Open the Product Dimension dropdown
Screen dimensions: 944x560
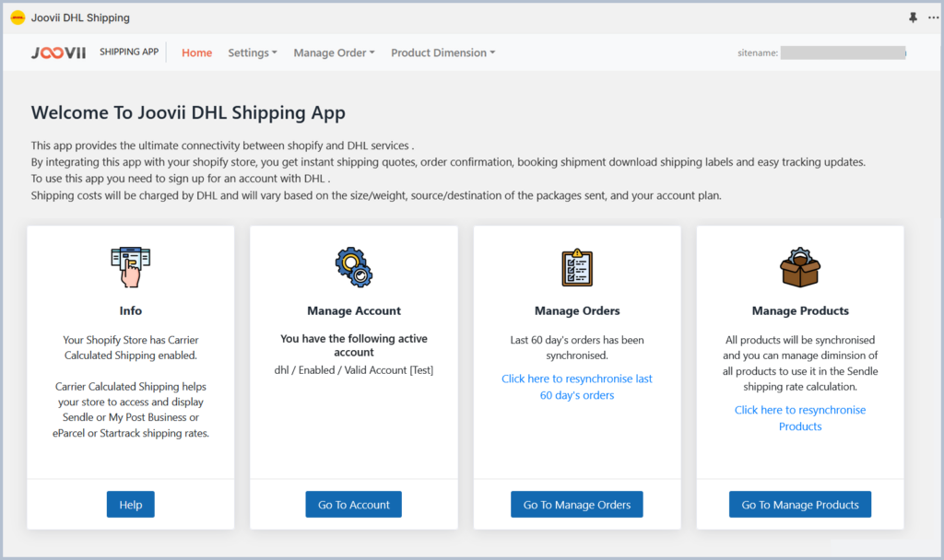[442, 52]
